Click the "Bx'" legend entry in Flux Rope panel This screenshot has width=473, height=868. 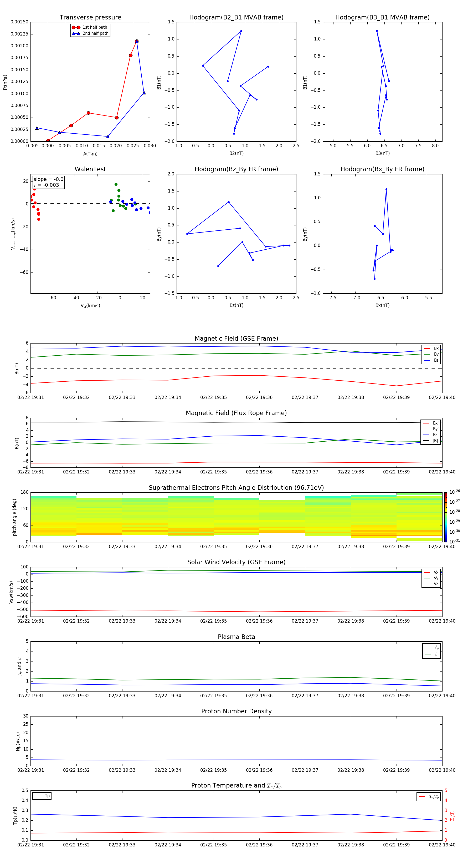(x=431, y=423)
